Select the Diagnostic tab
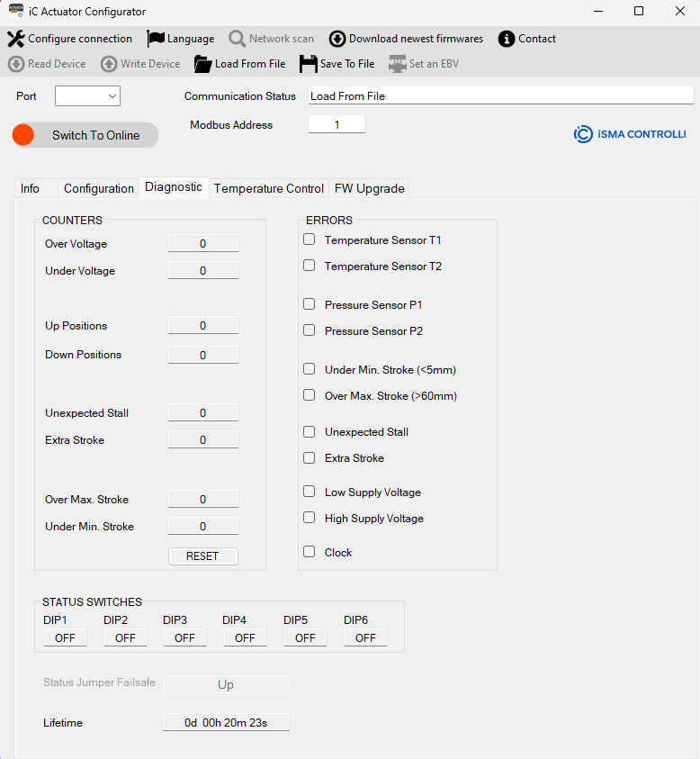Viewport: 700px width, 759px height. (x=174, y=187)
